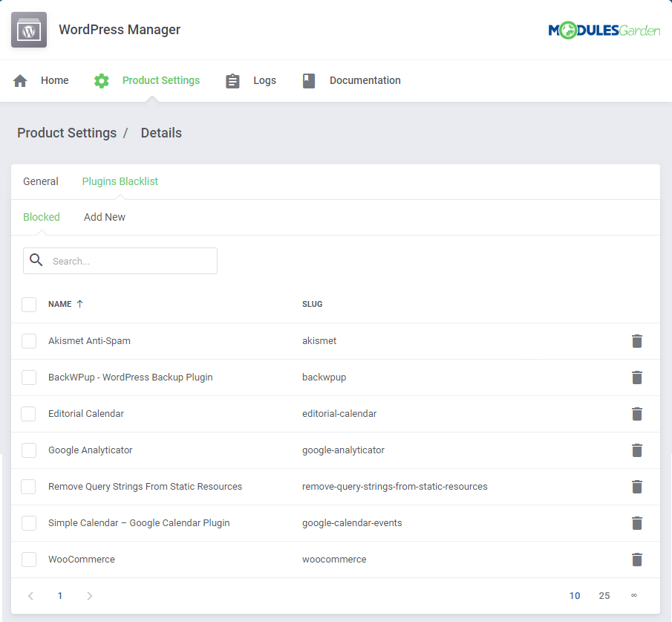Delete the Akismet Anti-Spam entry
Viewport: 672px width, 622px height.
pos(637,341)
